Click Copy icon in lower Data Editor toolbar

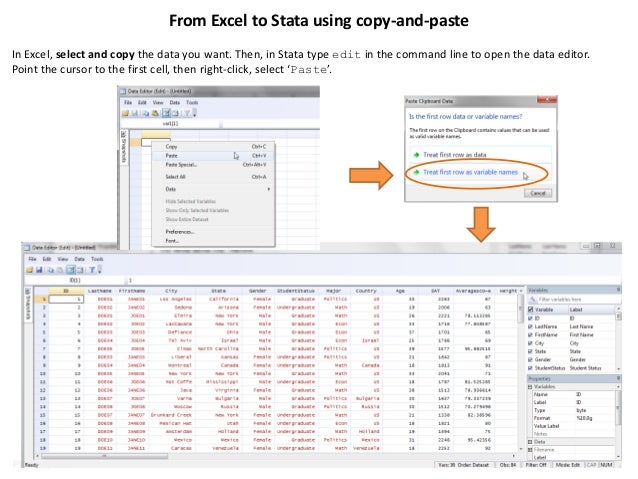[x=50, y=269]
